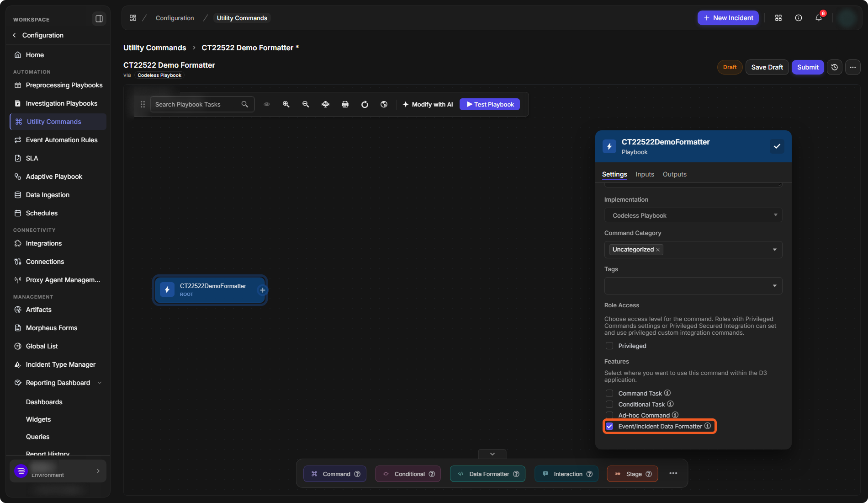Collapse the sidebar with panel icon
The width and height of the screenshot is (868, 503).
tap(99, 19)
